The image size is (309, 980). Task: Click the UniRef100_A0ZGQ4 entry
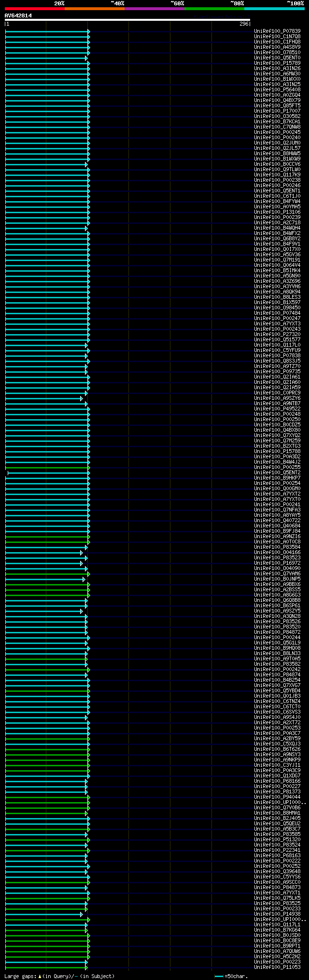[x=277, y=95]
